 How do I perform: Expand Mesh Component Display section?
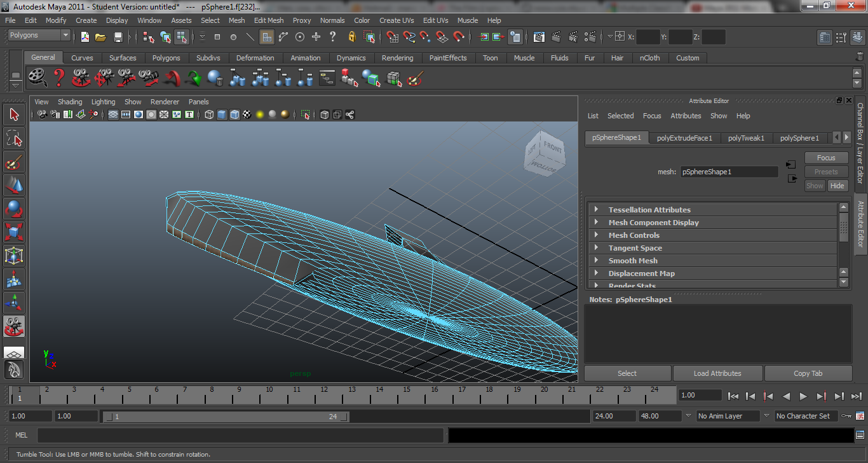pos(712,223)
